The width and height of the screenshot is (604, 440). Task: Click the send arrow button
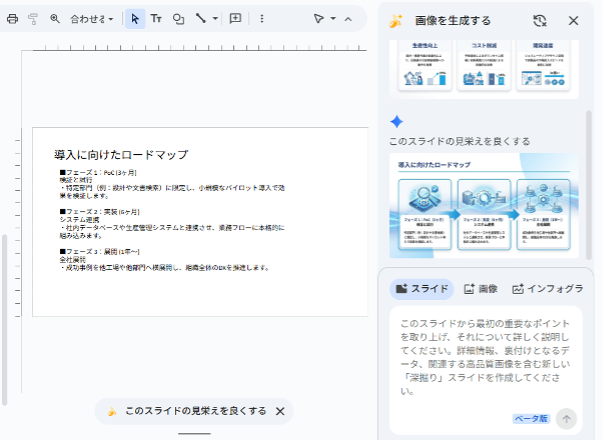566,419
